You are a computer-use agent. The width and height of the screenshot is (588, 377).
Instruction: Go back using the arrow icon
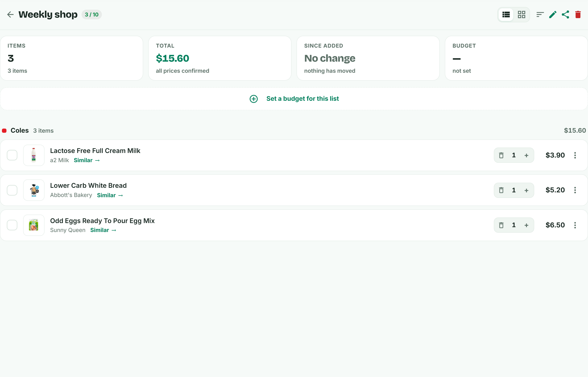point(10,14)
